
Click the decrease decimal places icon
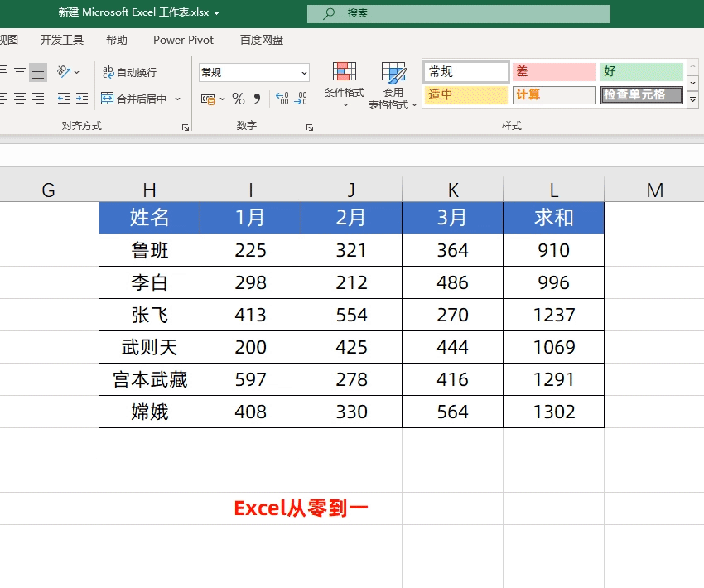tap(301, 99)
